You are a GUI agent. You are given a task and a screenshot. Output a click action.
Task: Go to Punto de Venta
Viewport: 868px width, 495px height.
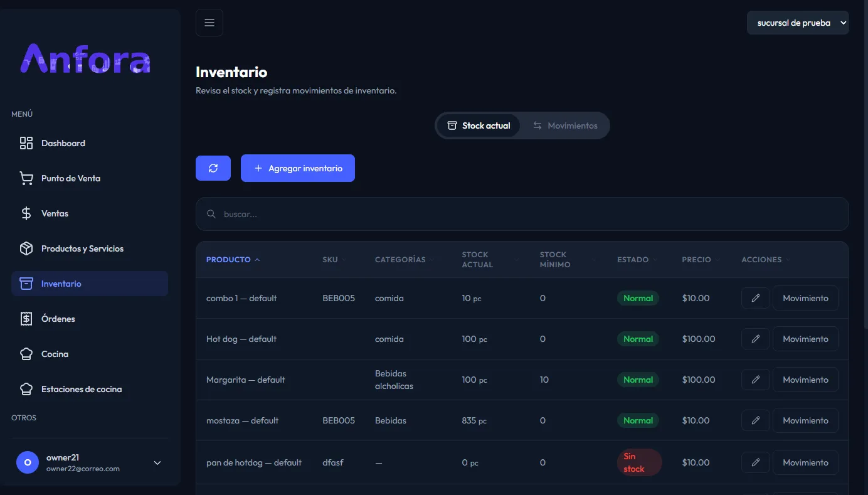point(90,178)
